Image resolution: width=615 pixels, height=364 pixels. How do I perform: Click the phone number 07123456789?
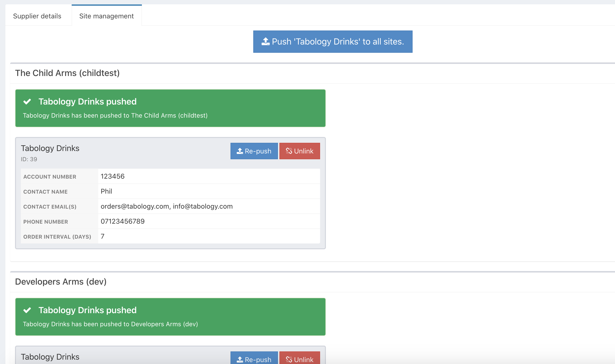(x=123, y=221)
